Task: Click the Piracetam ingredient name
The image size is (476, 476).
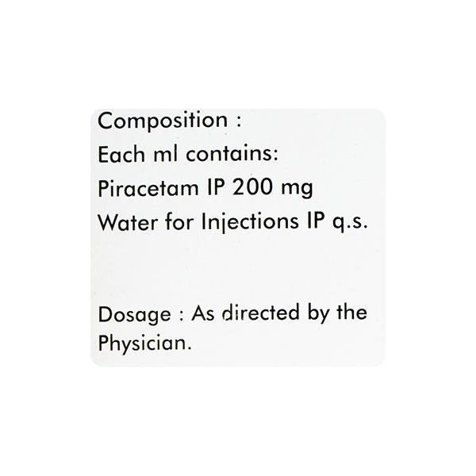Action: (148, 189)
